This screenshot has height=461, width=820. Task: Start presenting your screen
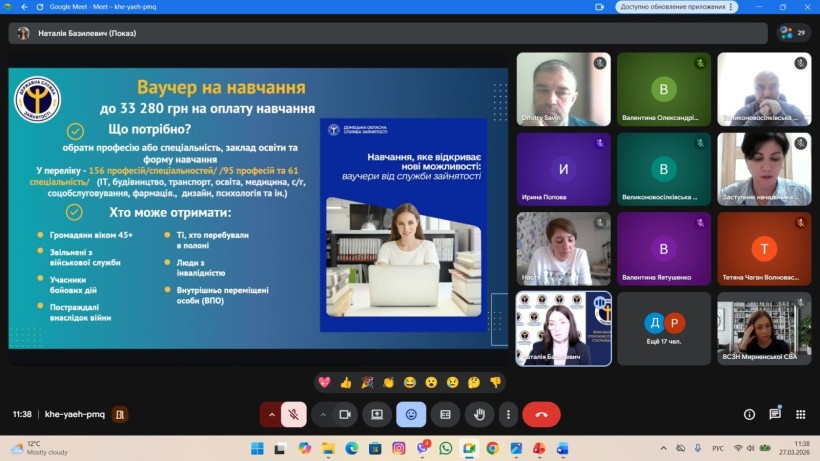pos(377,414)
